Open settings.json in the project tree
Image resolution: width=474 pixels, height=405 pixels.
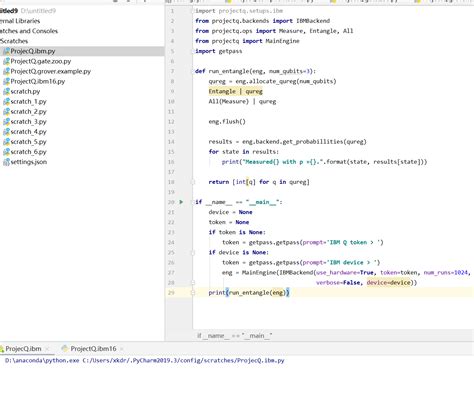click(29, 162)
